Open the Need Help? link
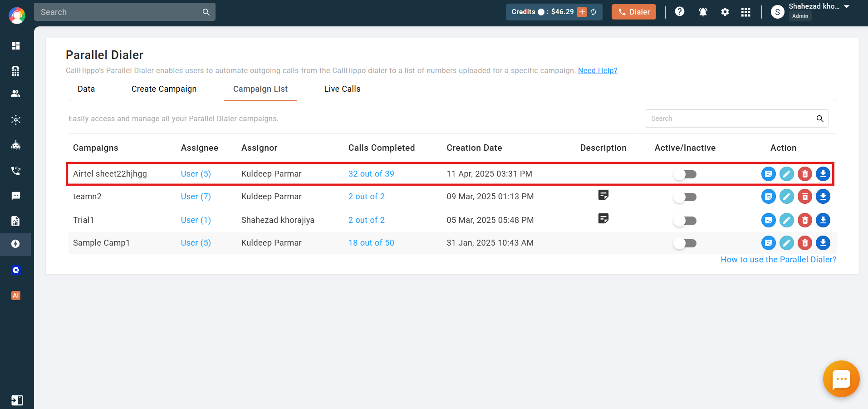This screenshot has height=409, width=868. tap(598, 70)
